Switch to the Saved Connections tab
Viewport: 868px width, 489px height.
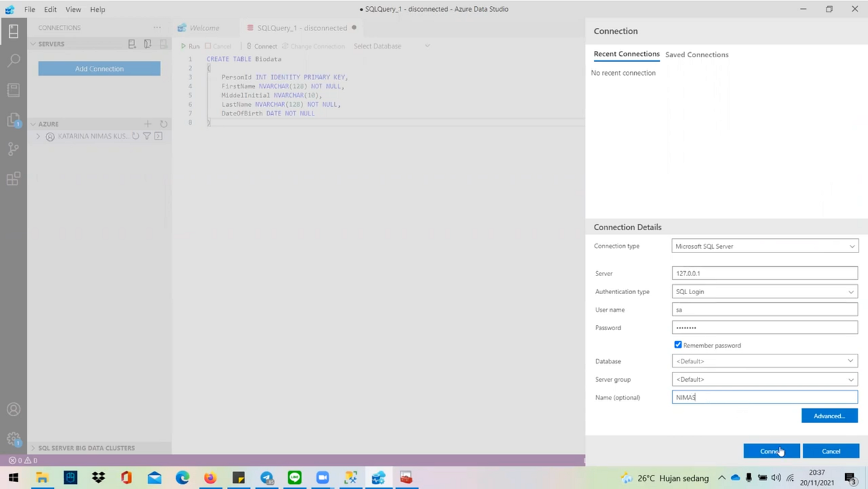696,55
